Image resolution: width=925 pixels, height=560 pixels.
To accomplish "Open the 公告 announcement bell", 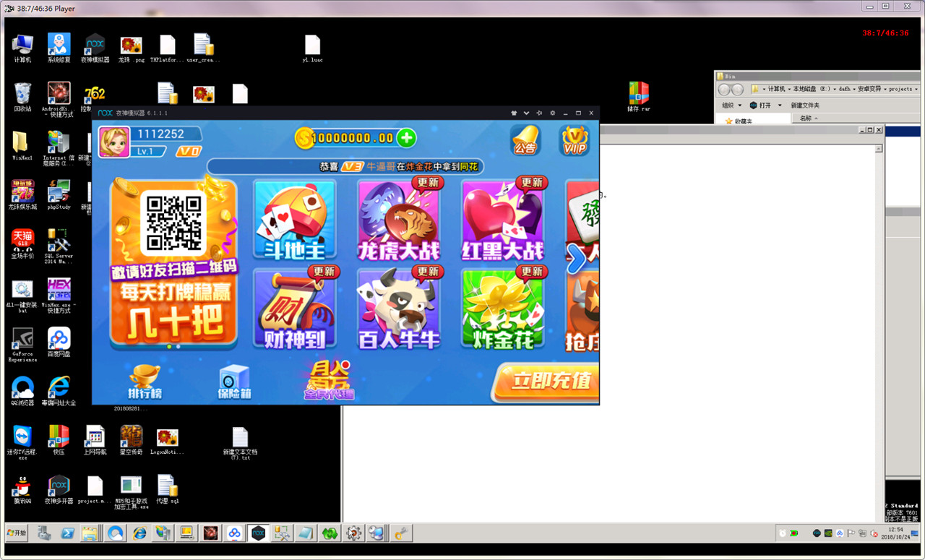I will pos(525,139).
